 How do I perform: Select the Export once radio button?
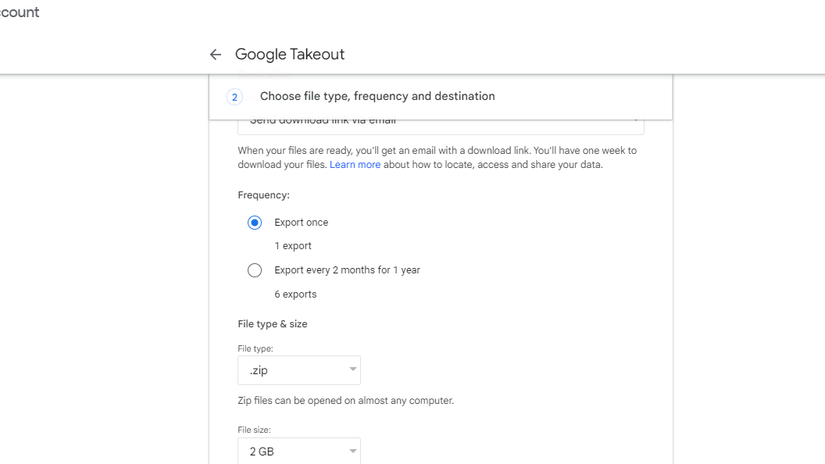[x=255, y=223]
